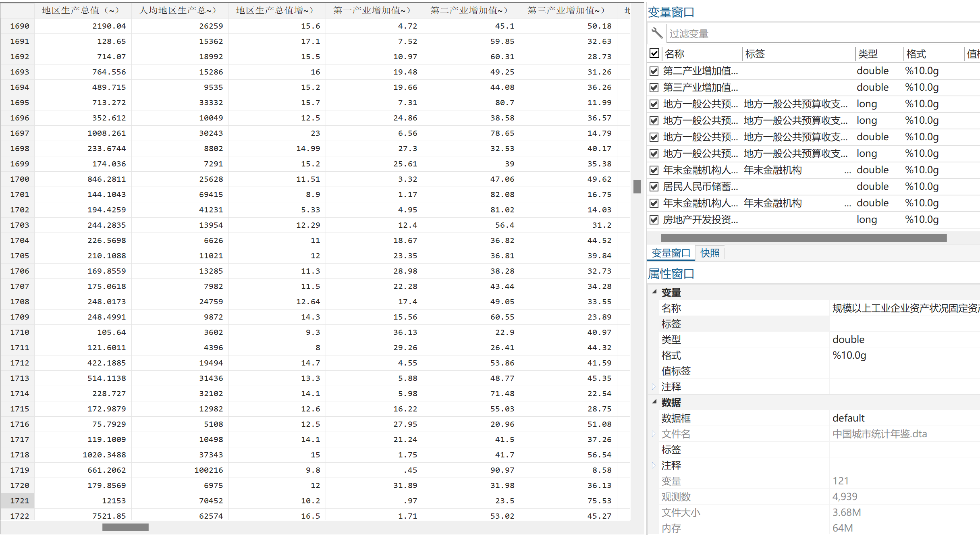This screenshot has height=536, width=980.
Task: Click the data grid horizontal scrollbar thumb
Action: tap(125, 527)
